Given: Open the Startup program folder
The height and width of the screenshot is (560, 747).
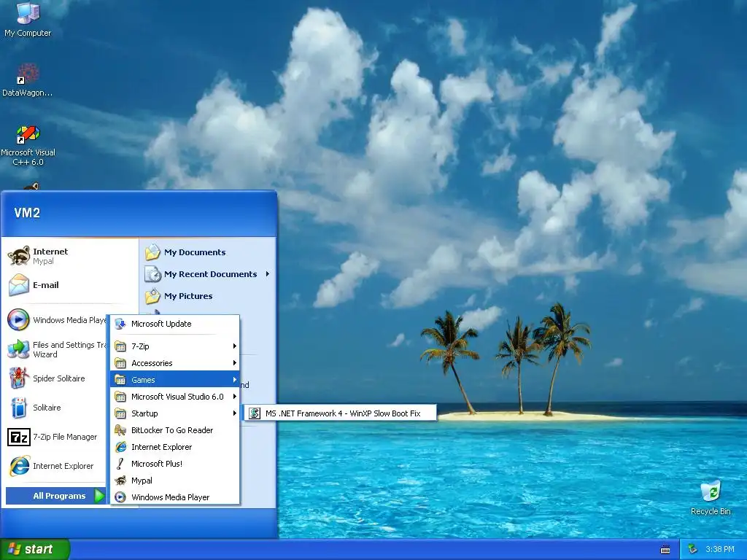Looking at the screenshot, I should pyautogui.click(x=175, y=413).
